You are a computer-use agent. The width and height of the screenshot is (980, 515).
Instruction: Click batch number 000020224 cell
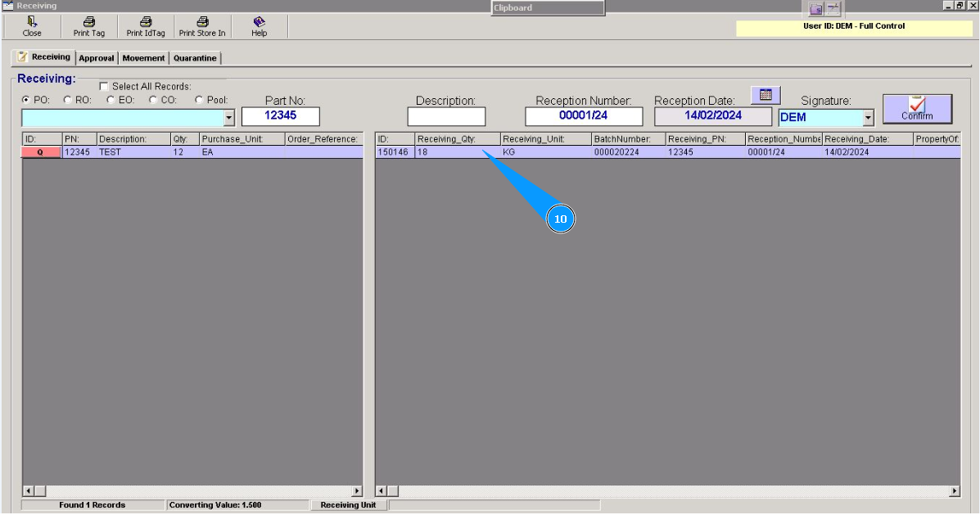coord(628,151)
